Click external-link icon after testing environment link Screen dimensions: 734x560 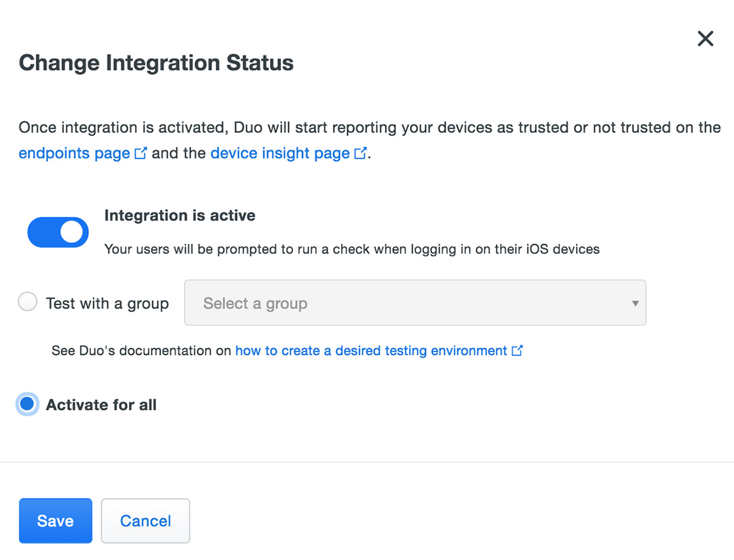coord(517,351)
